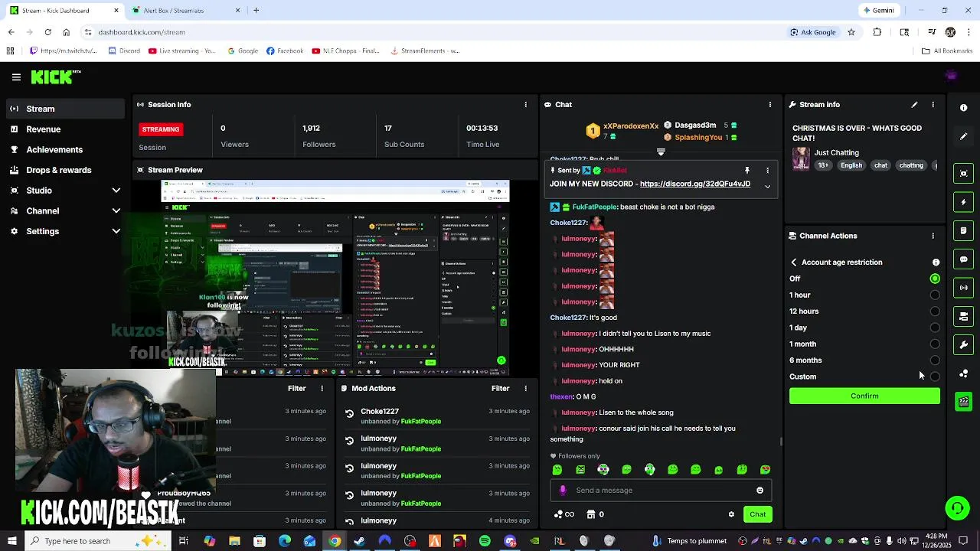
Task: Open Stream info panel three-dot menu
Action: pos(933,105)
